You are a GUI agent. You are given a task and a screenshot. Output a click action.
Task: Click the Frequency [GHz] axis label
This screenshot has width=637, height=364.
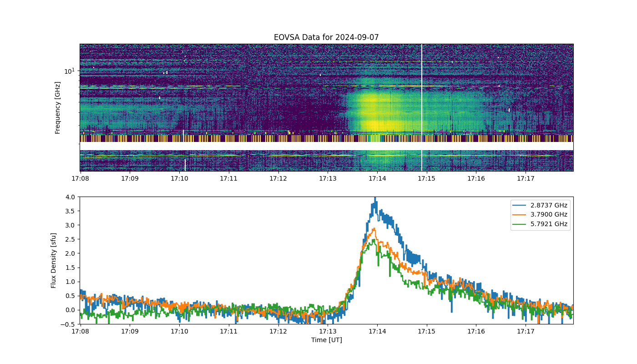coord(58,108)
